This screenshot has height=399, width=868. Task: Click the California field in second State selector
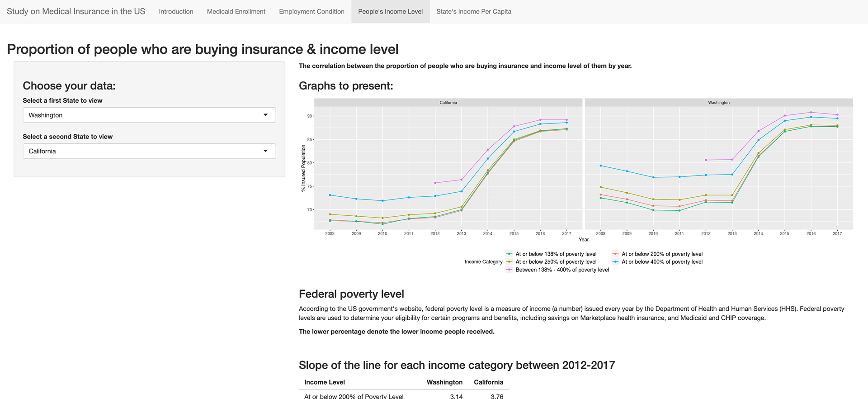click(x=149, y=151)
